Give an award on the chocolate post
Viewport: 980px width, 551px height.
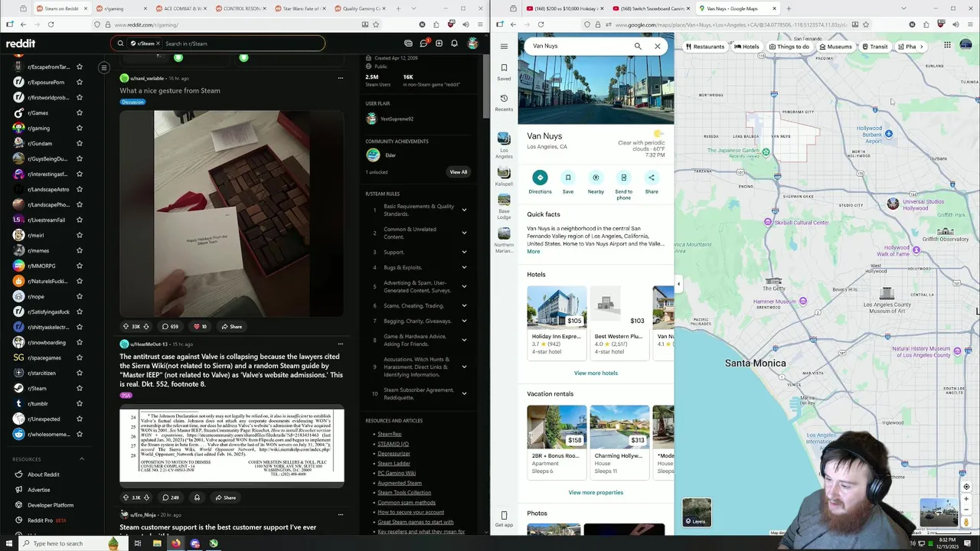click(x=200, y=327)
